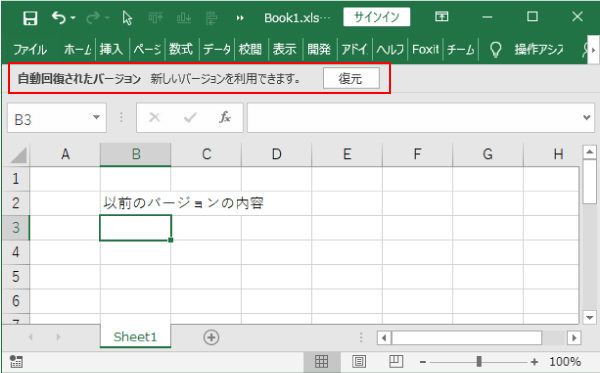The height and width of the screenshot is (373, 600).
Task: Click the align bottom objects icon
Action: point(184,18)
